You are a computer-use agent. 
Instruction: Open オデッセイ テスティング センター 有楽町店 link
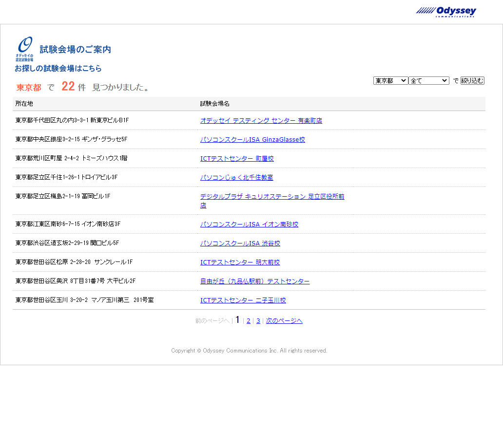click(261, 120)
